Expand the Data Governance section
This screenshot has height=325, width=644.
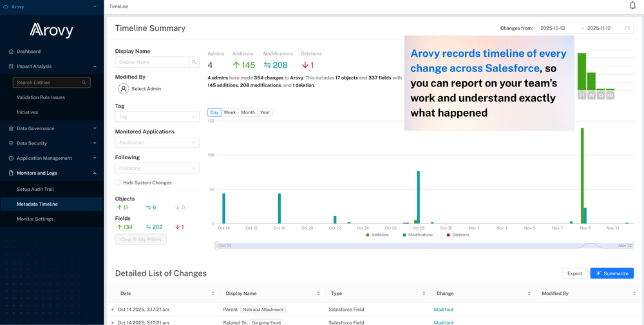coord(95,128)
